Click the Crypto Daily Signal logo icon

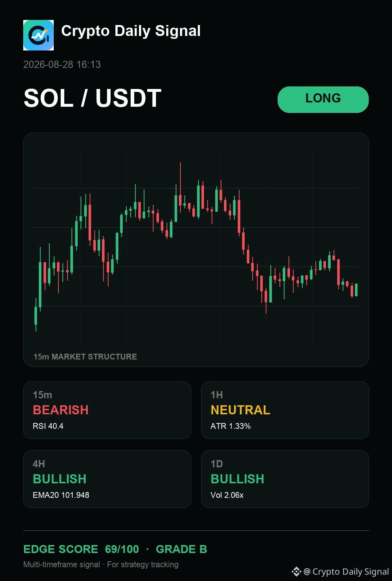[x=38, y=35]
